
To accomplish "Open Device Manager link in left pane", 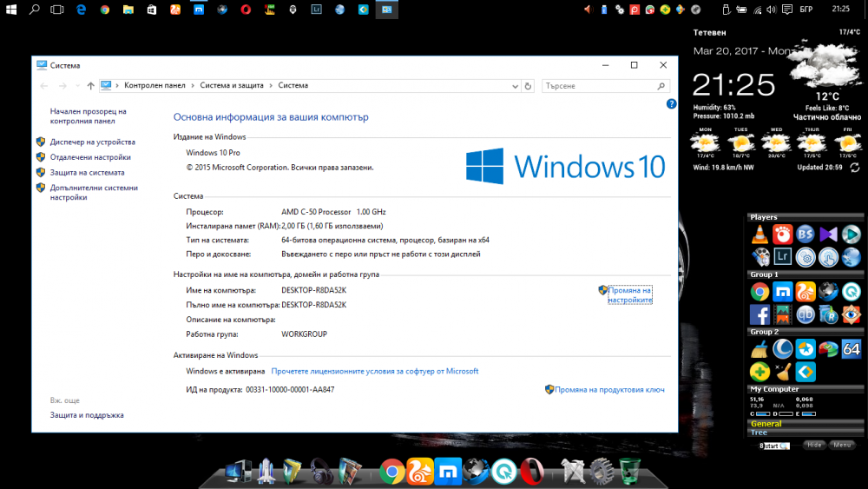I will pyautogui.click(x=93, y=142).
